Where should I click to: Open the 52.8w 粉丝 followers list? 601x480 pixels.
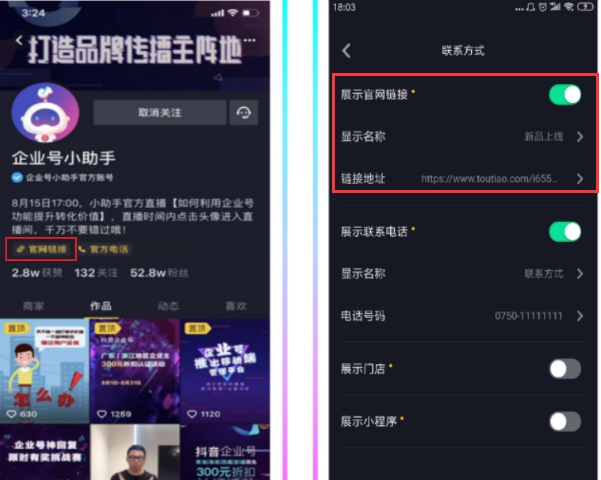[159, 273]
